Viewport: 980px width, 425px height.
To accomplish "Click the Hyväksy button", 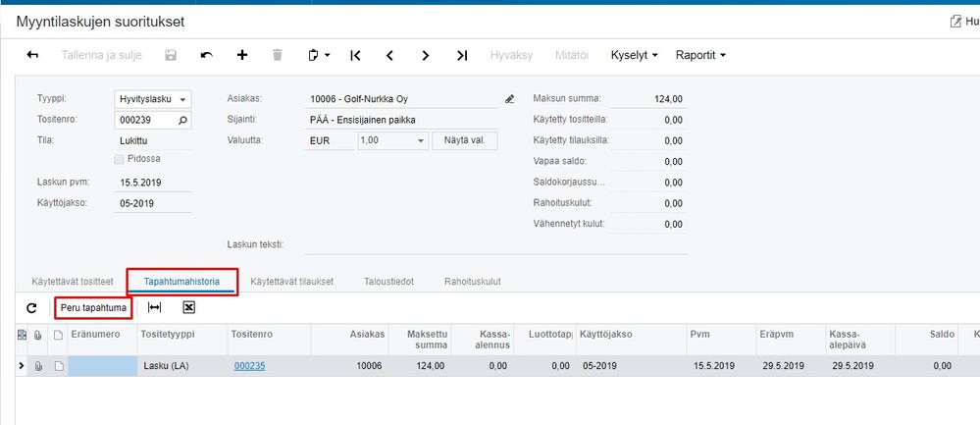I will coord(511,55).
